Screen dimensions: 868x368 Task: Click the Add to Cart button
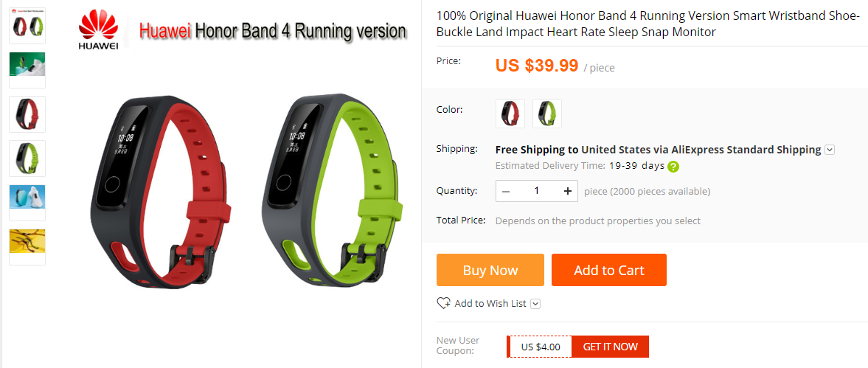pos(609,270)
